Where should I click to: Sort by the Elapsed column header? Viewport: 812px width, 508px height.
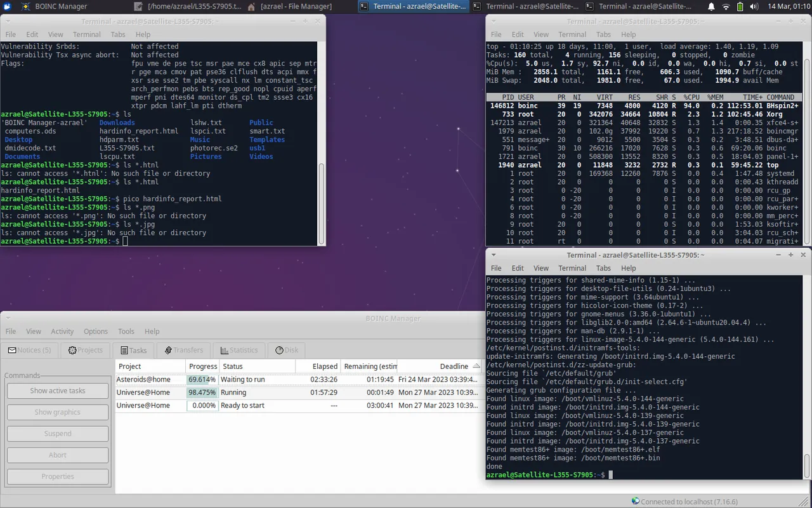[x=318, y=366]
